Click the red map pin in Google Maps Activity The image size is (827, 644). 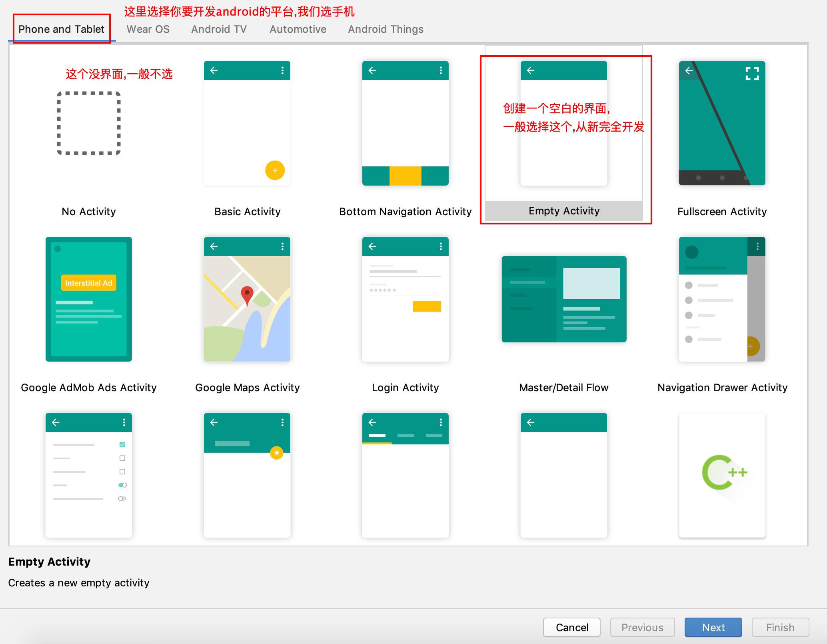(247, 296)
